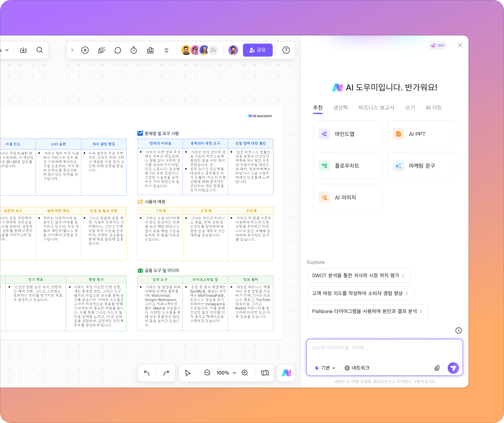The image size is (504, 423).
Task: Select the Fishbone 다이어그램 suggestion
Action: pyautogui.click(x=368, y=311)
